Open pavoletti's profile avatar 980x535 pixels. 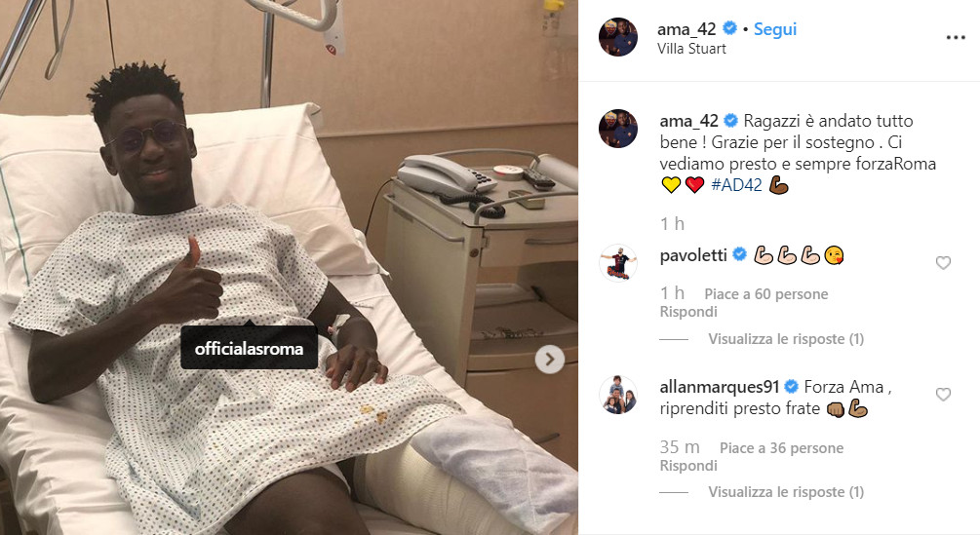click(x=618, y=263)
